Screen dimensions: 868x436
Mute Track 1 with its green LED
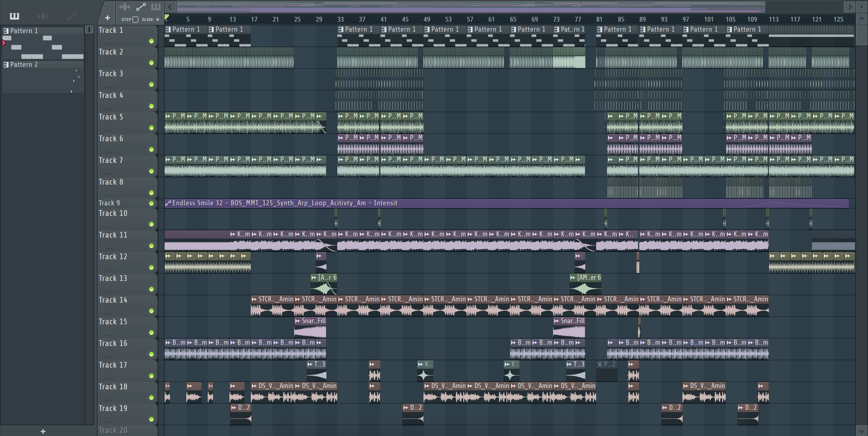click(152, 41)
